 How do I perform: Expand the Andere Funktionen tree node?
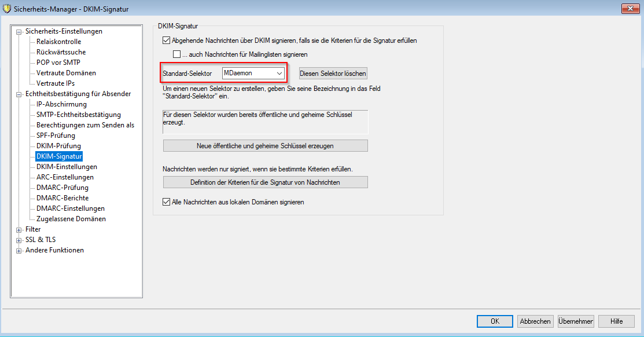19,251
